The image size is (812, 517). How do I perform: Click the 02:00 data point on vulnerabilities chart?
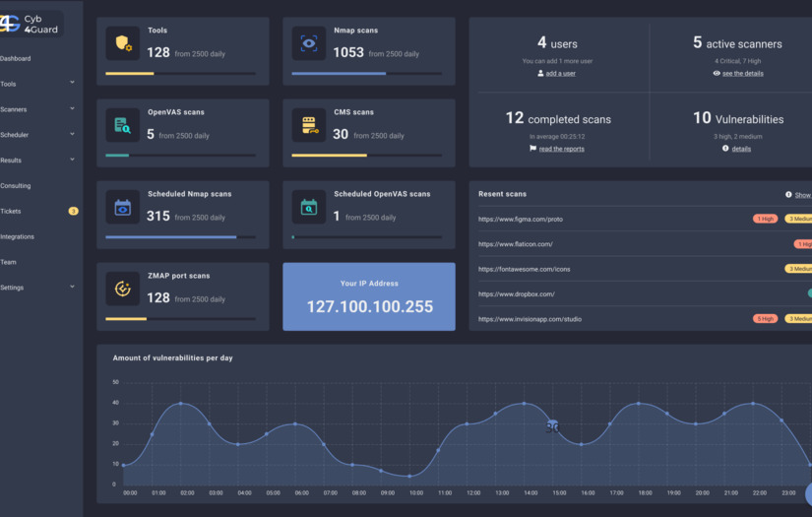(x=181, y=403)
